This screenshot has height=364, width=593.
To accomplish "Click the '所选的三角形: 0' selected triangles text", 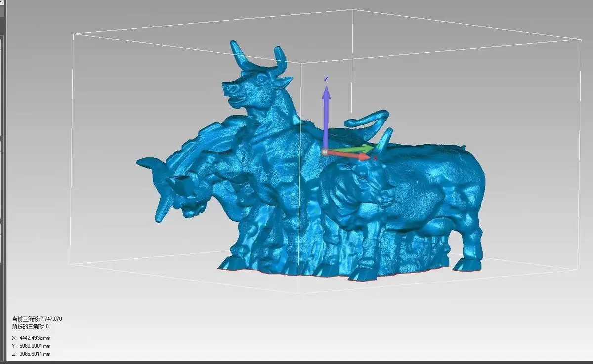I will coord(31,326).
